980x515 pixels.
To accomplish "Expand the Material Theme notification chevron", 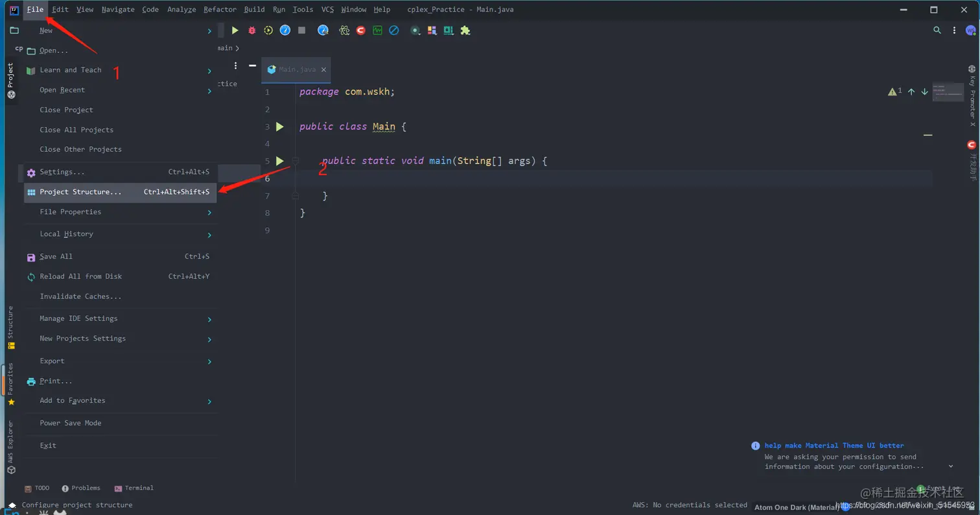I will pyautogui.click(x=951, y=466).
